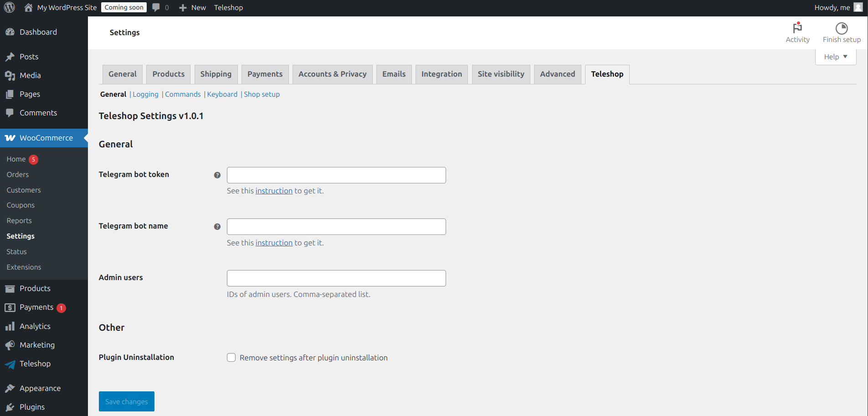Open the New content menu
Screen dimensions: 868x416
tap(192, 8)
